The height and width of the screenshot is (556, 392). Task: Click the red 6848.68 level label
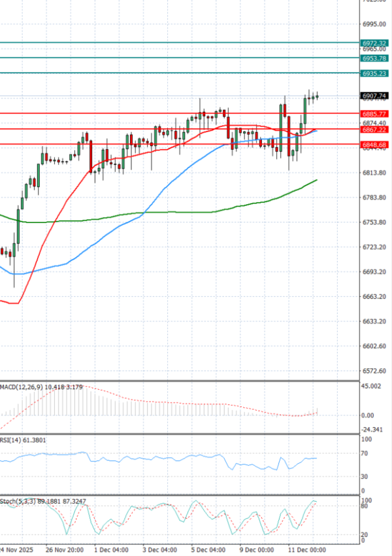[x=374, y=145]
